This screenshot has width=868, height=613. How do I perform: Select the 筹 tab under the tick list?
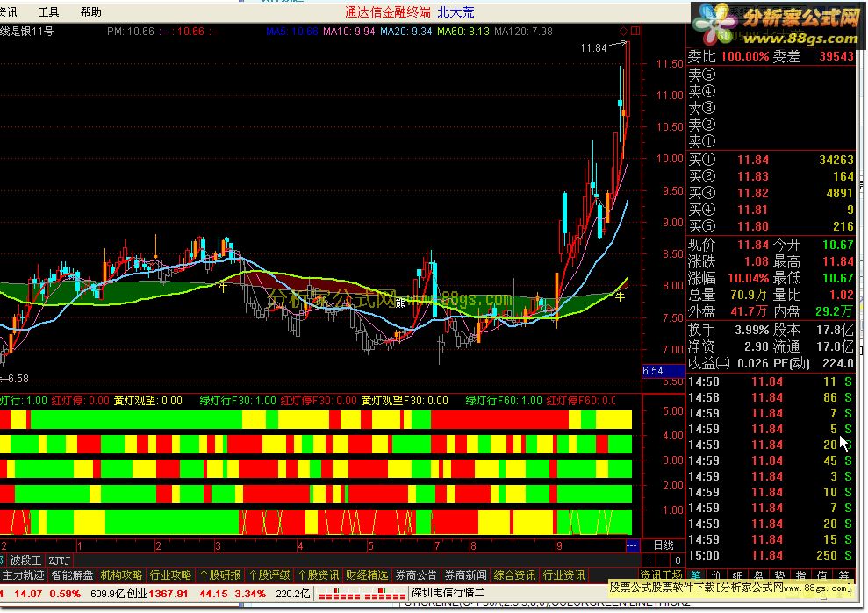(x=843, y=575)
